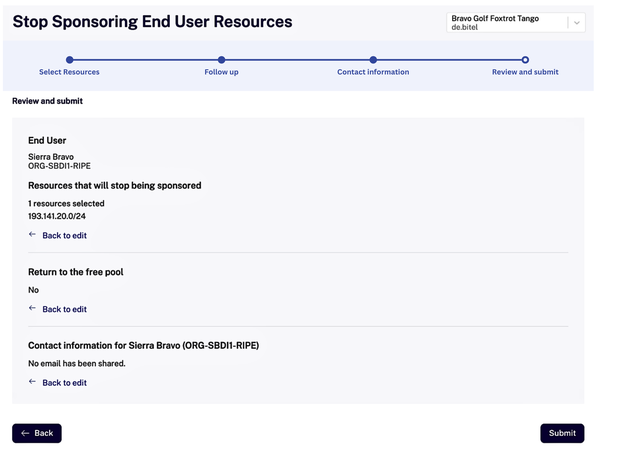The image size is (640, 449).
Task: Click the Follow up step circle
Action: click(x=221, y=60)
